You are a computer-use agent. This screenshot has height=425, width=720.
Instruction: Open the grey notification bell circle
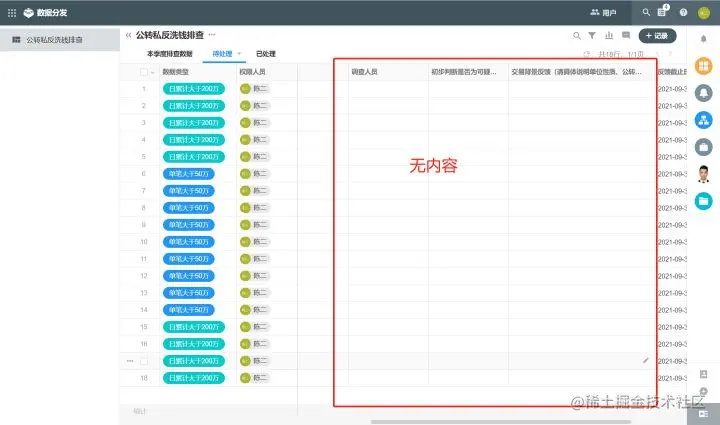pos(703,93)
